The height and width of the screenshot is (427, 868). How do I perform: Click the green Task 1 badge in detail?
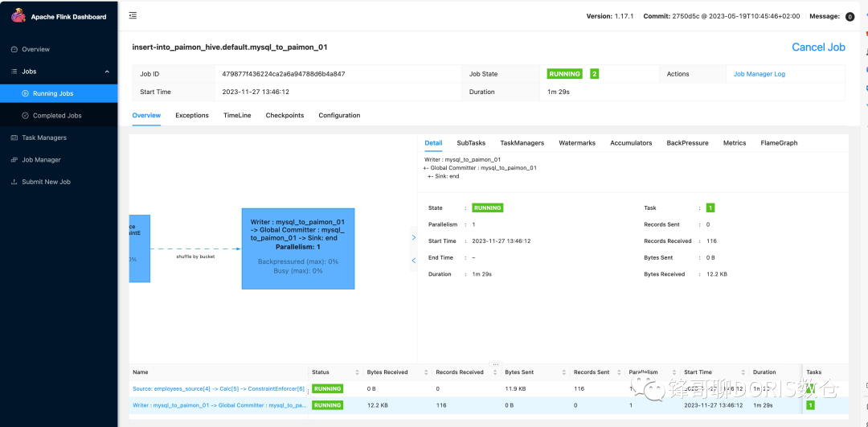pos(710,207)
